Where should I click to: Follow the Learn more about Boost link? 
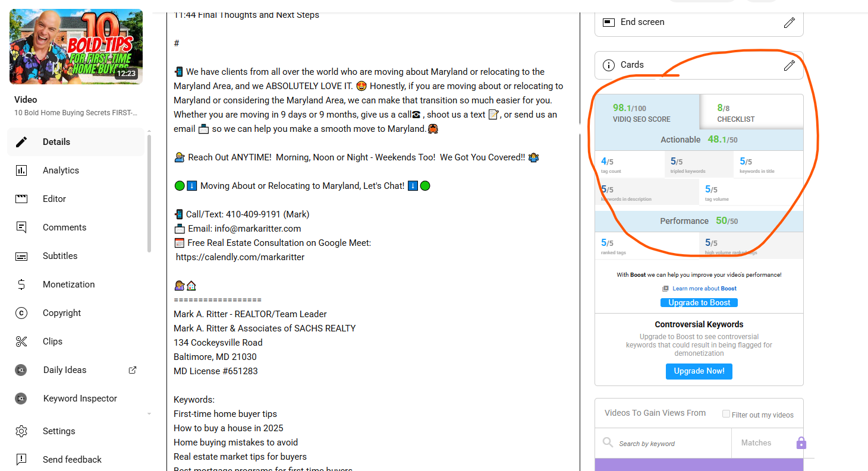pyautogui.click(x=704, y=289)
